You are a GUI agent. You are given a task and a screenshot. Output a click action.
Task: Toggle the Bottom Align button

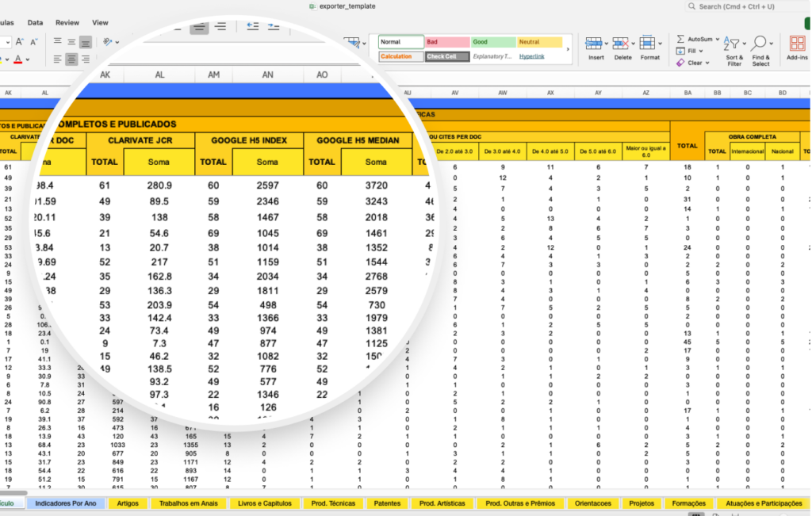(x=86, y=42)
